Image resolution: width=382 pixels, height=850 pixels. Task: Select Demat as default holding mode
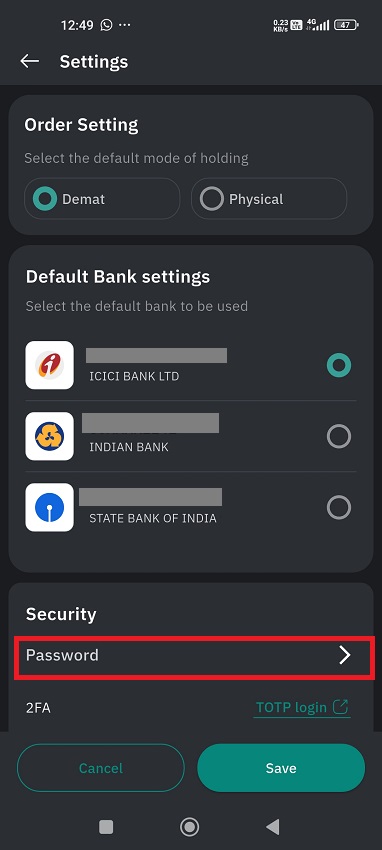pos(102,199)
